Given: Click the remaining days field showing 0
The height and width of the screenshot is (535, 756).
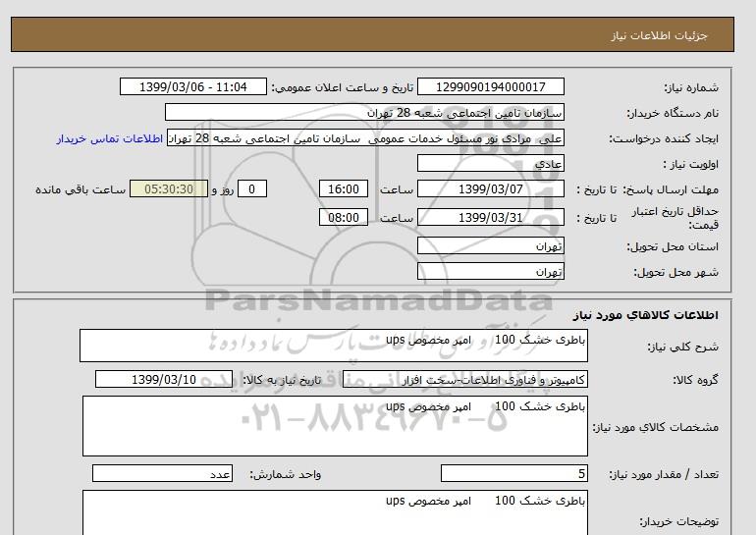Looking at the screenshot, I should 251,188.
